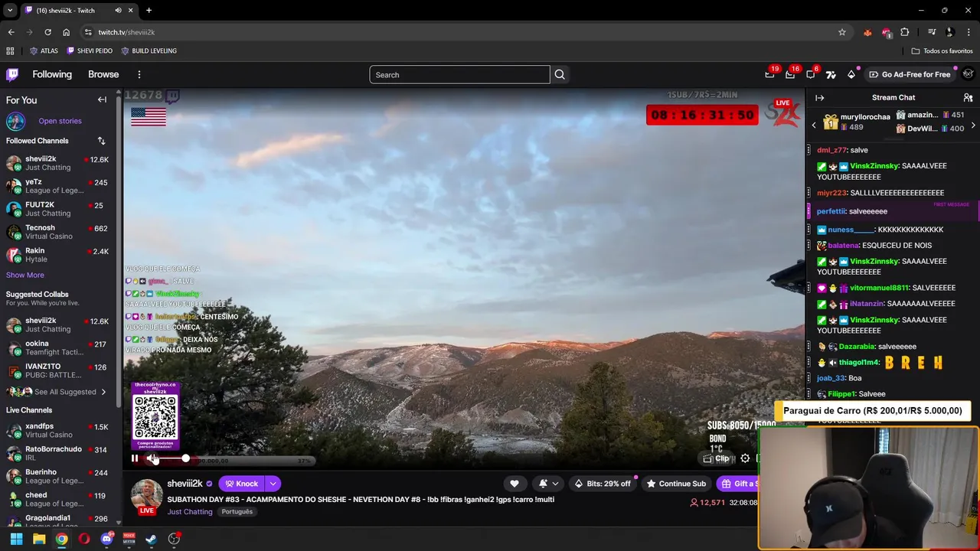Show next gift leaderboard entry

coord(973,126)
